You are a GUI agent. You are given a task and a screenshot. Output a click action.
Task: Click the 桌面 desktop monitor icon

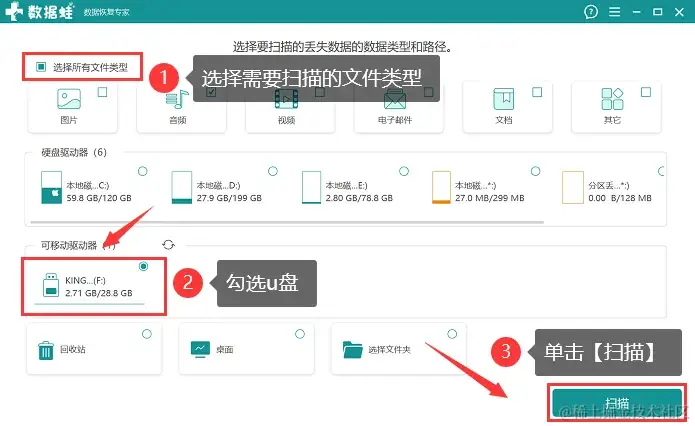tap(200, 349)
